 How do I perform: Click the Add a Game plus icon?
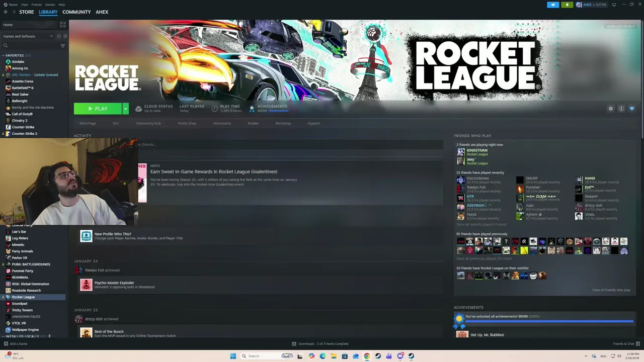tap(6, 344)
